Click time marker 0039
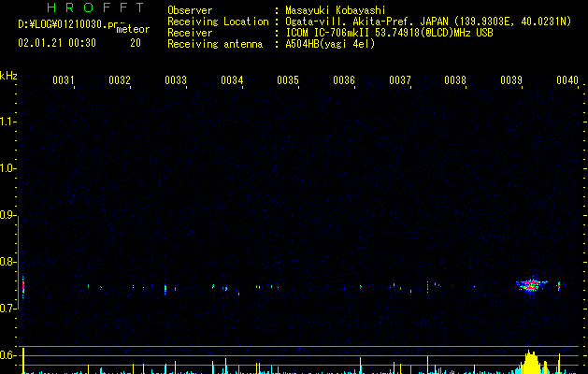Image resolution: width=588 pixels, height=374 pixels. 511,80
